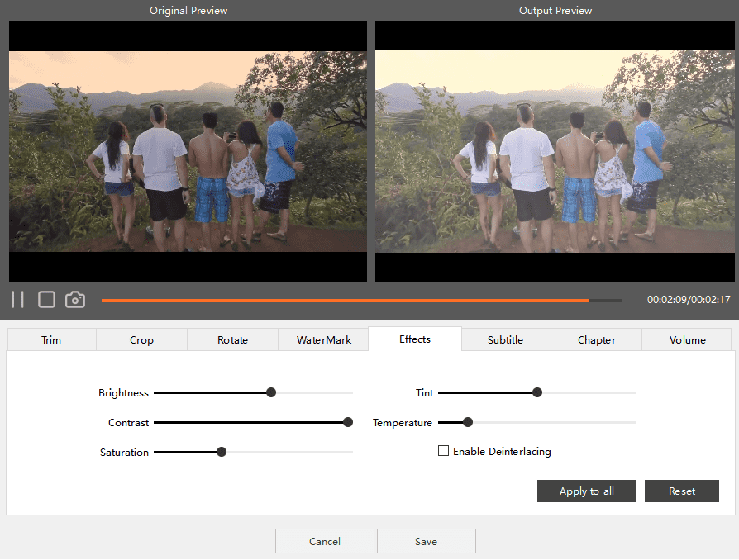Click the Brightness slider handle

pos(271,392)
